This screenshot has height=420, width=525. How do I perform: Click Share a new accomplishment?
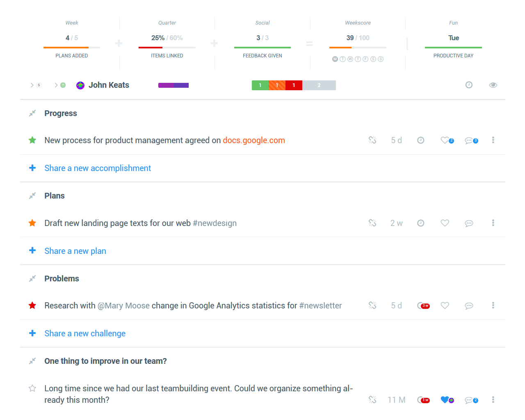[x=98, y=168]
